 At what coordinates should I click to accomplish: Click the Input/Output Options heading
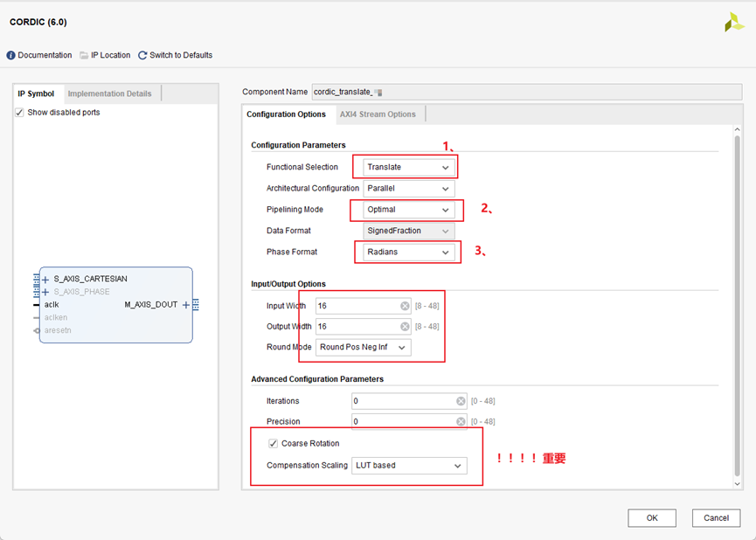pos(288,284)
